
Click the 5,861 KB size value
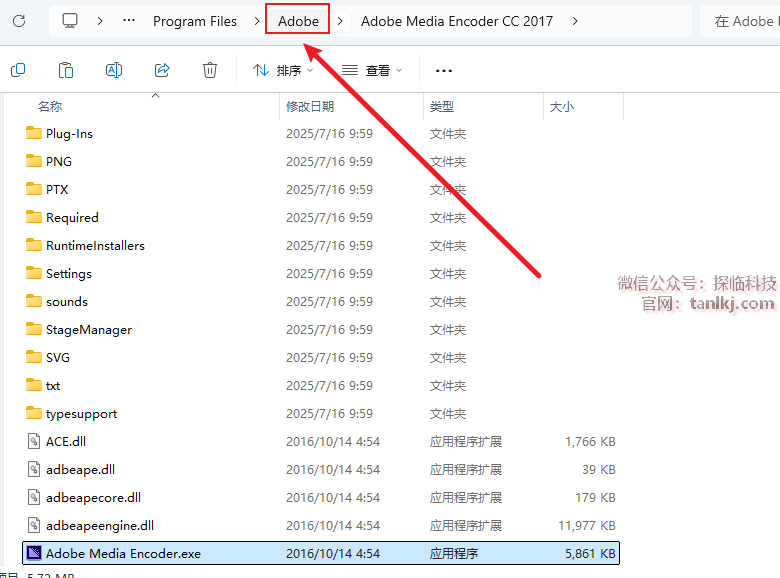(x=590, y=553)
